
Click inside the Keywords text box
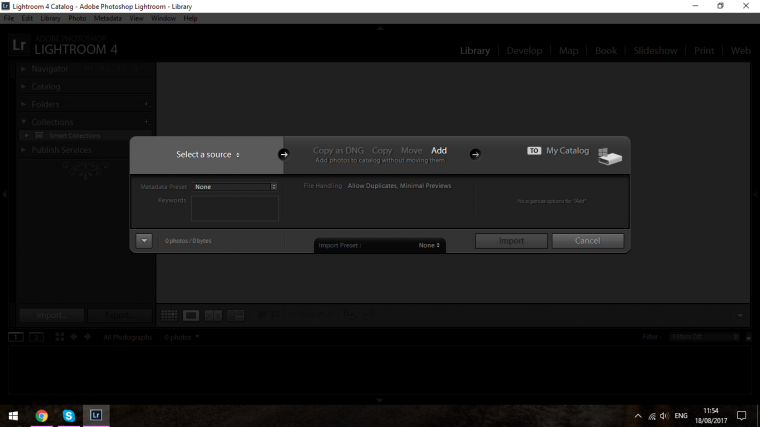235,208
